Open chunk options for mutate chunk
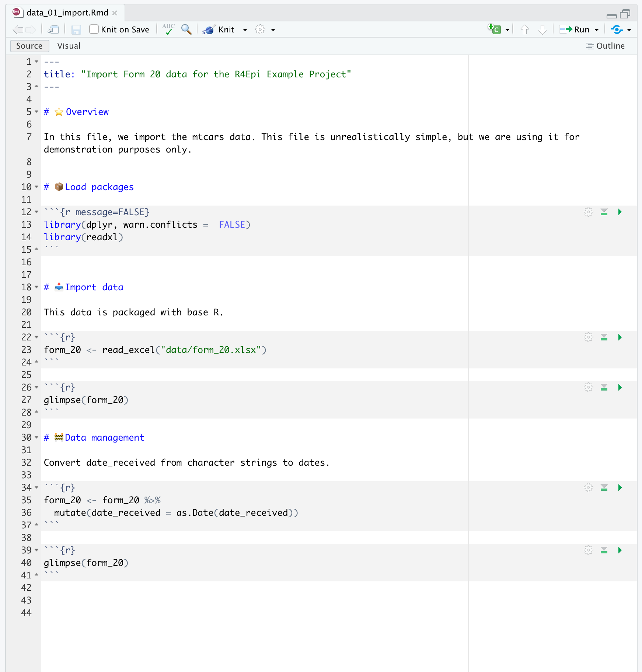 589,488
